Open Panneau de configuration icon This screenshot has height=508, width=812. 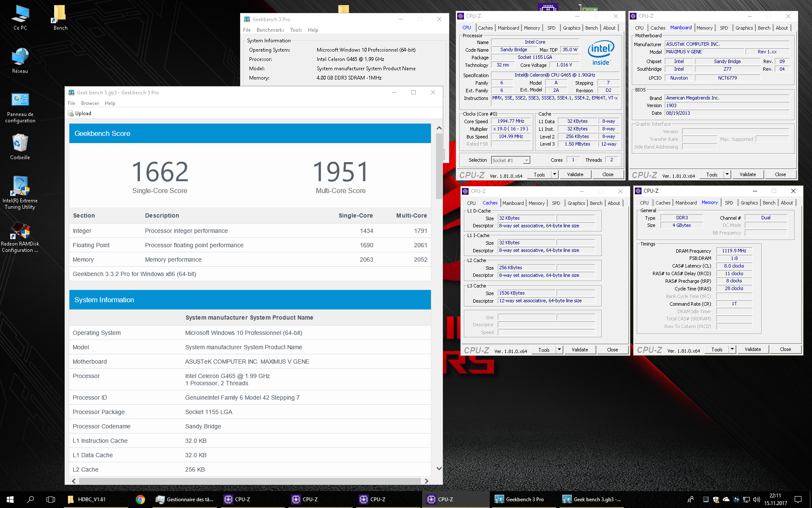pyautogui.click(x=20, y=108)
